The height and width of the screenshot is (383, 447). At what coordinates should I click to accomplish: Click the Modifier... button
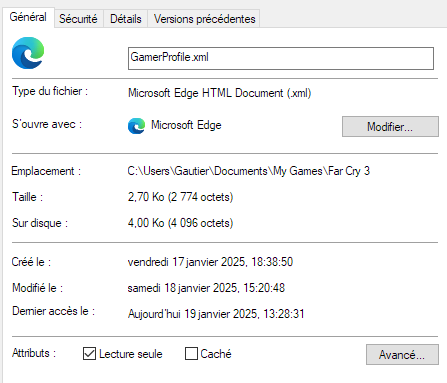click(x=390, y=126)
